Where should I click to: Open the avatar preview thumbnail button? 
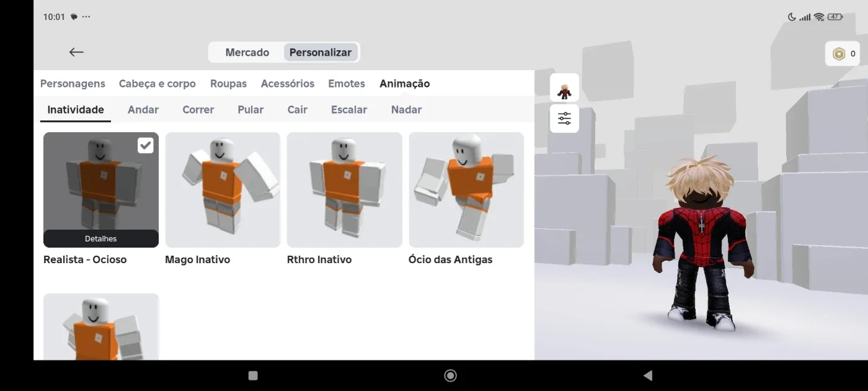[x=564, y=88]
